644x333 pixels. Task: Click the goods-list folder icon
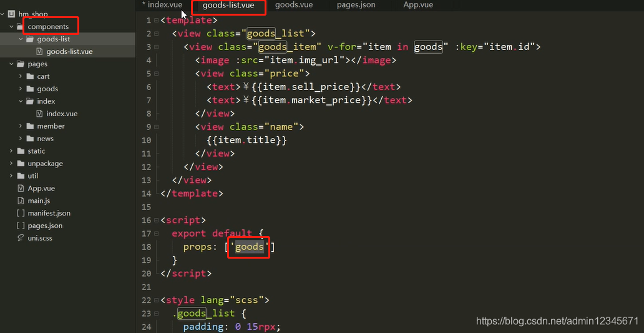[x=29, y=39]
